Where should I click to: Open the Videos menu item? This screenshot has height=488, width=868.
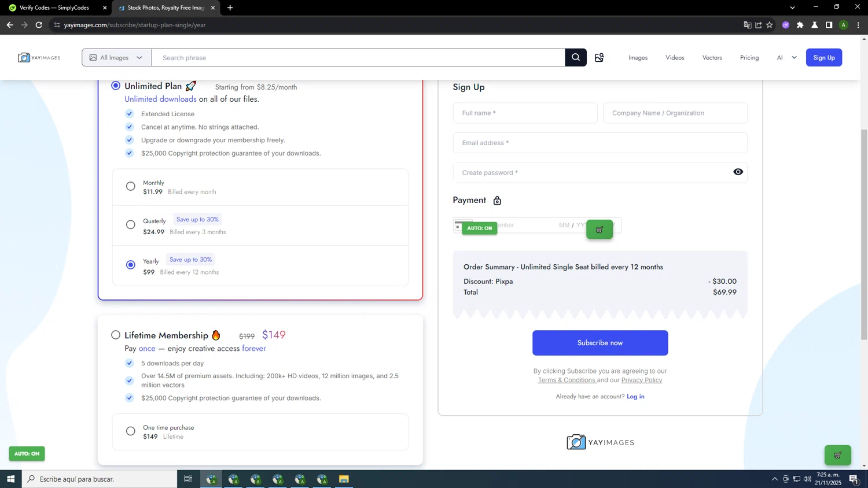675,57
